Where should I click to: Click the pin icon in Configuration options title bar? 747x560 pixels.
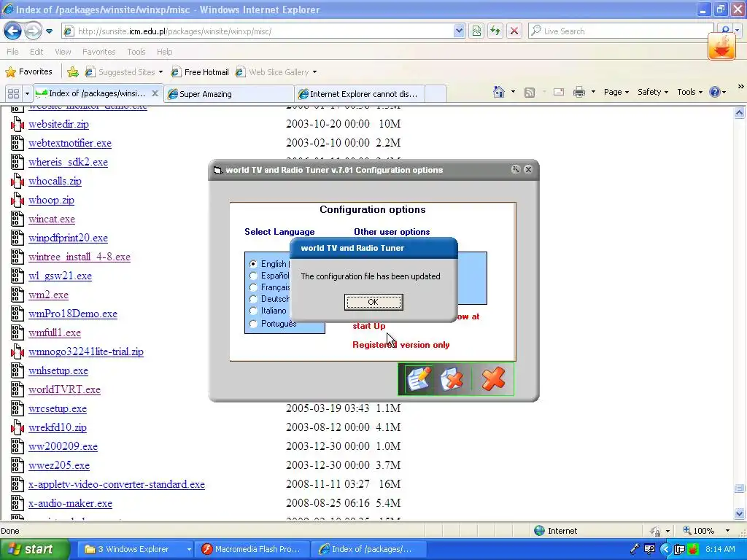tap(516, 169)
